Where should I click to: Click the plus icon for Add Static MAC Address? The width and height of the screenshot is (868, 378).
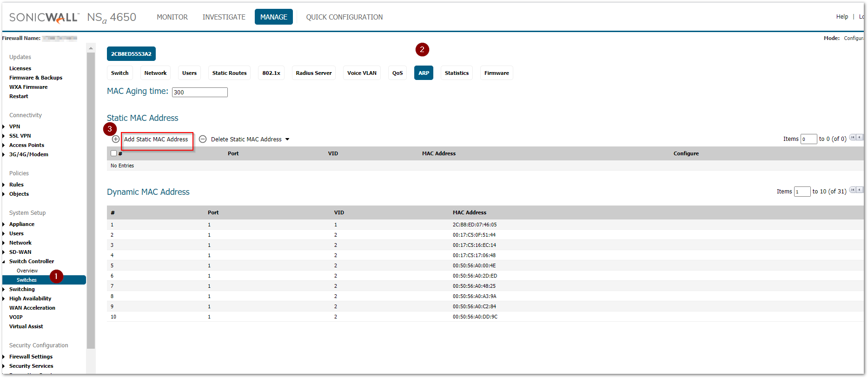pos(116,139)
